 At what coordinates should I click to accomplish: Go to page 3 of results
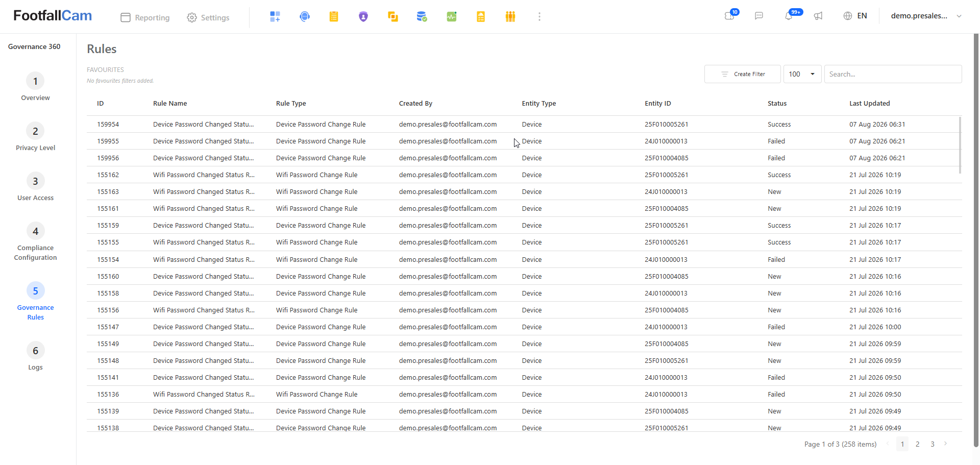tap(933, 444)
